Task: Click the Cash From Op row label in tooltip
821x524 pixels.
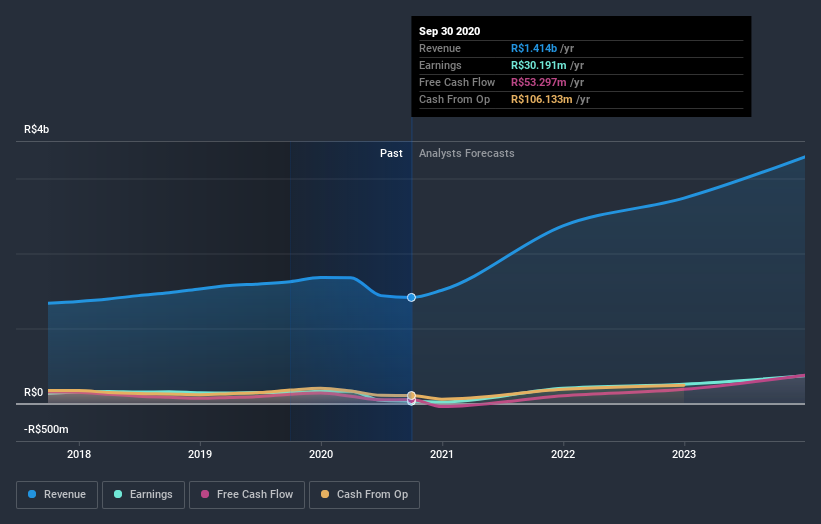Action: click(x=454, y=99)
